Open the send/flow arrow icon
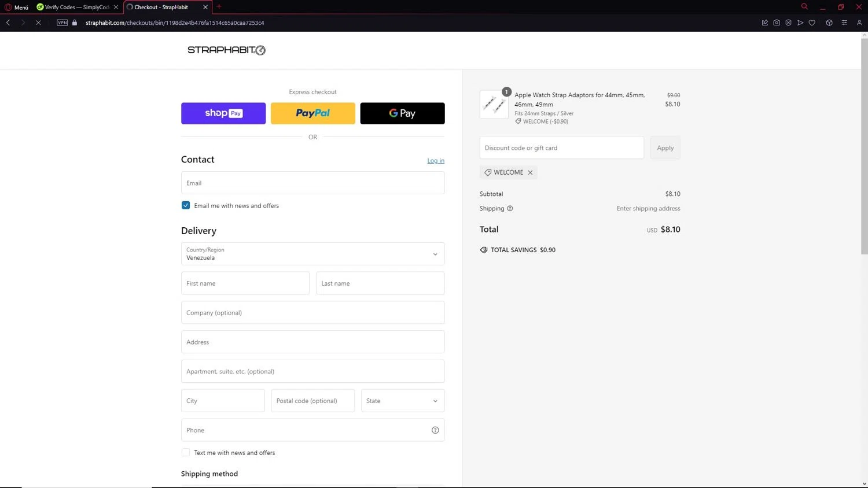The height and width of the screenshot is (488, 868). (800, 23)
